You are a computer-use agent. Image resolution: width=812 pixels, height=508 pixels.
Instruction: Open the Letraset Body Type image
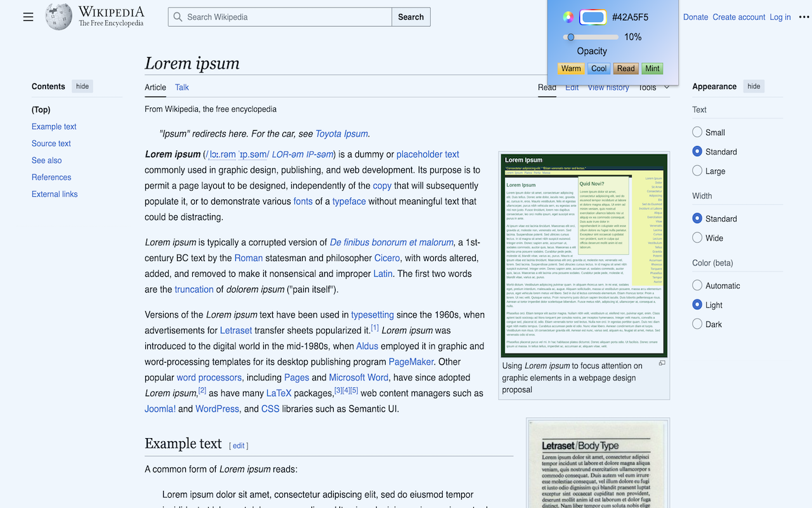598,464
